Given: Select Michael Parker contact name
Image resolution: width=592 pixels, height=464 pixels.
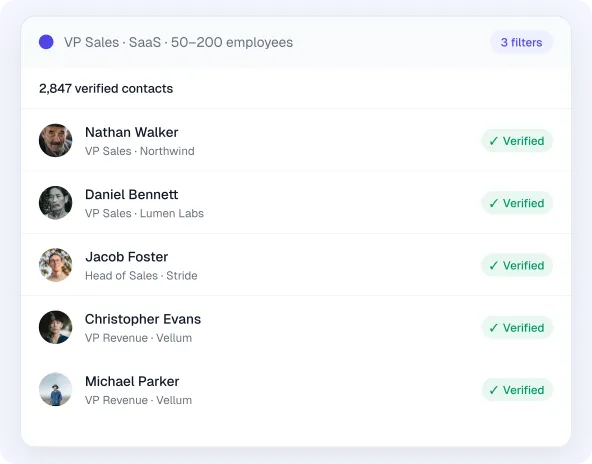Looking at the screenshot, I should 132,382.
